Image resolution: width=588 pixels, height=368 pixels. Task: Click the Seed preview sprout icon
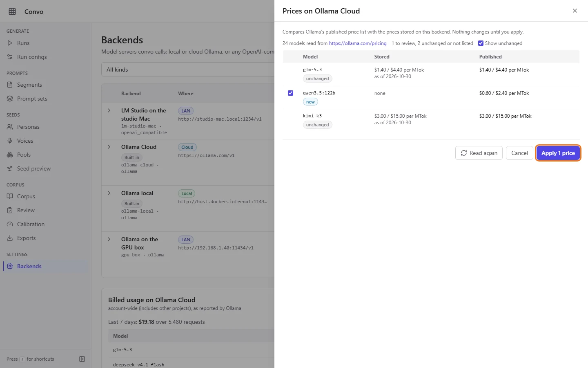coord(10,168)
